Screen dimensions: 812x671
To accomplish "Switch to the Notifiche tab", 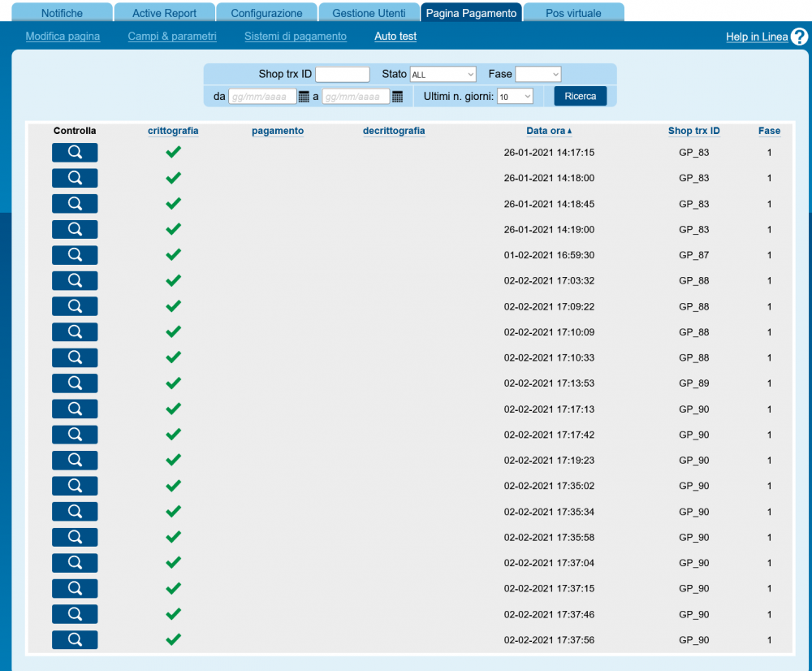I will tap(62, 13).
